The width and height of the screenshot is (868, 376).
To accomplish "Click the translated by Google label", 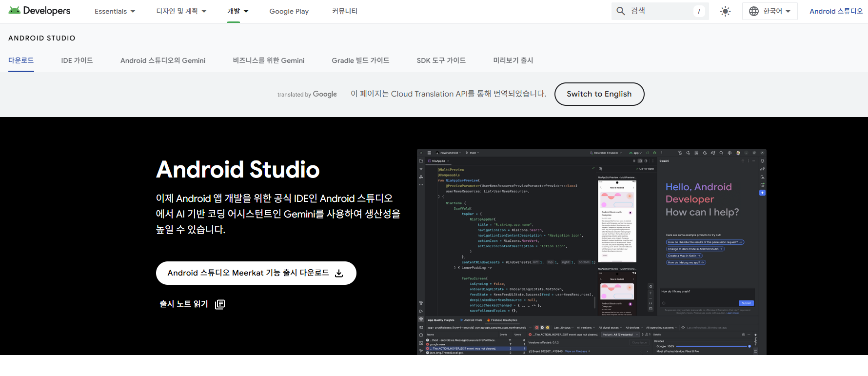I will [x=307, y=94].
